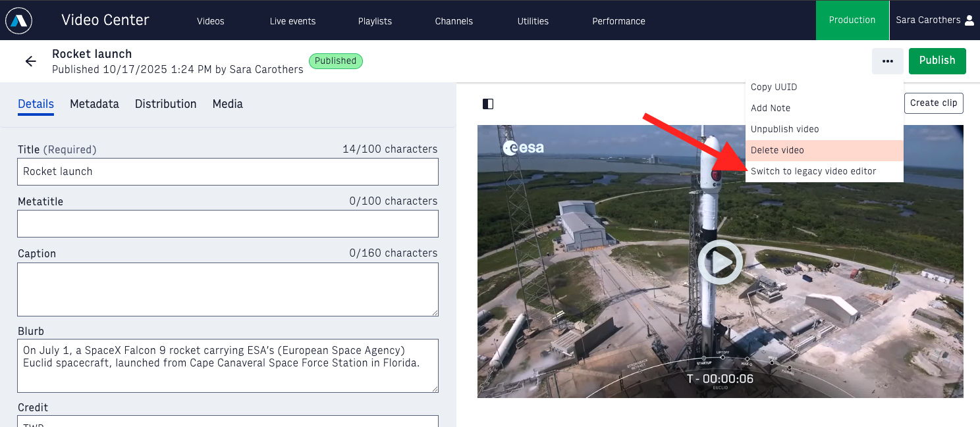Click the user profile icon
This screenshot has width=980, height=427.
coord(969,20)
